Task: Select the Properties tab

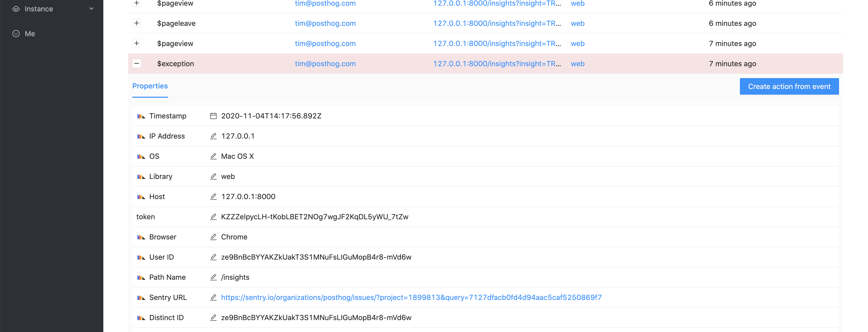Action: click(150, 86)
